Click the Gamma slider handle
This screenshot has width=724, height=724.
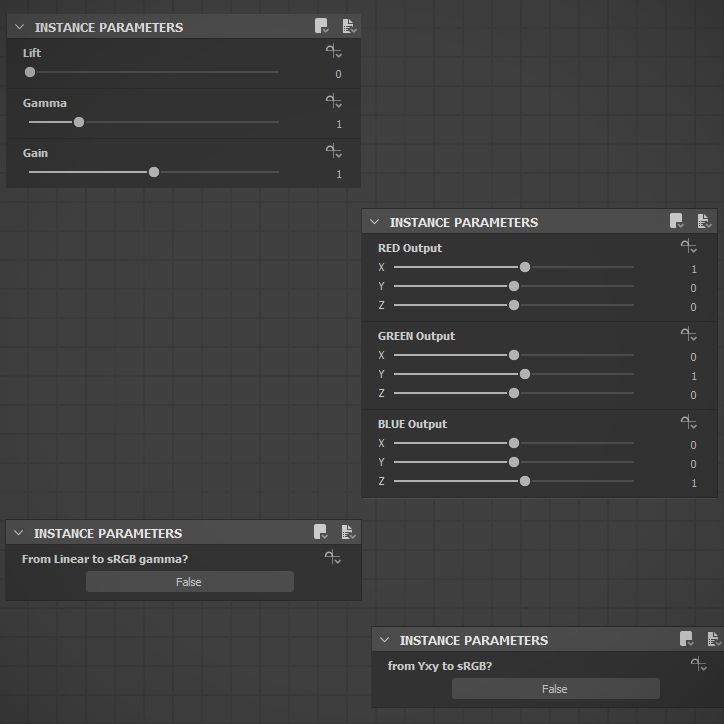click(x=79, y=122)
